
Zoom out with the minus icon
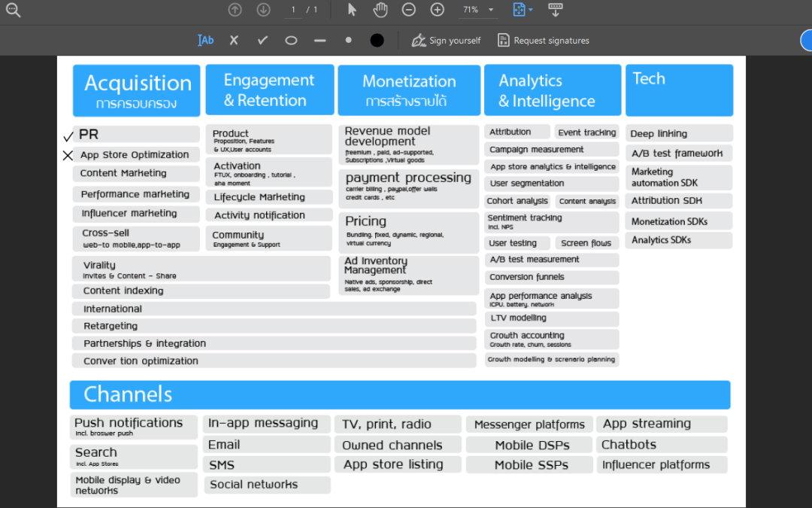click(408, 9)
